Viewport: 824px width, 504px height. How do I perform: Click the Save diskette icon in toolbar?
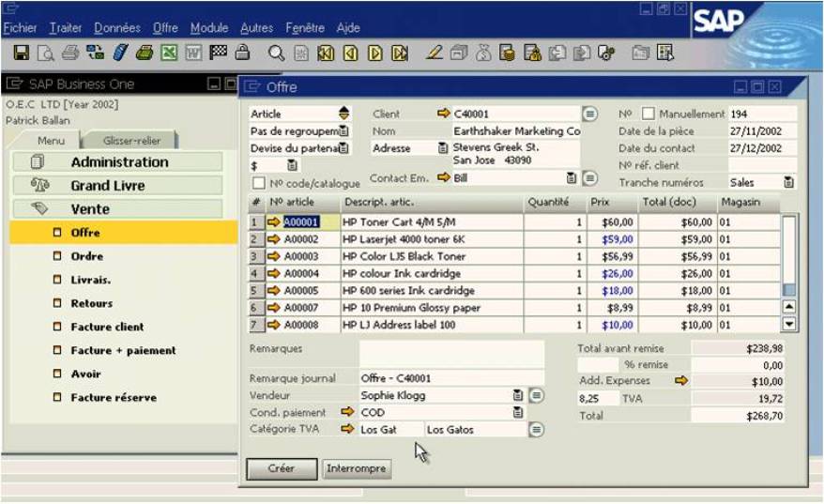coord(22,53)
